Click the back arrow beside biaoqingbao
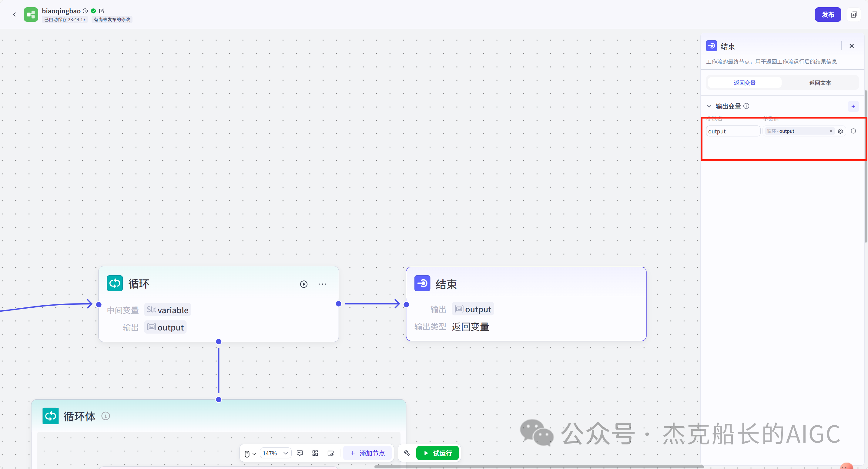This screenshot has width=868, height=469. click(x=15, y=14)
